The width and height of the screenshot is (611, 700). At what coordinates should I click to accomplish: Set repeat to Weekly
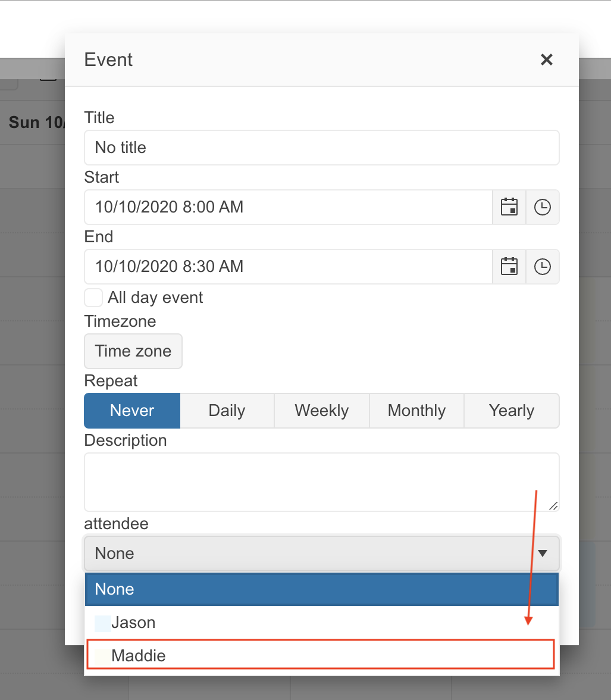click(321, 411)
